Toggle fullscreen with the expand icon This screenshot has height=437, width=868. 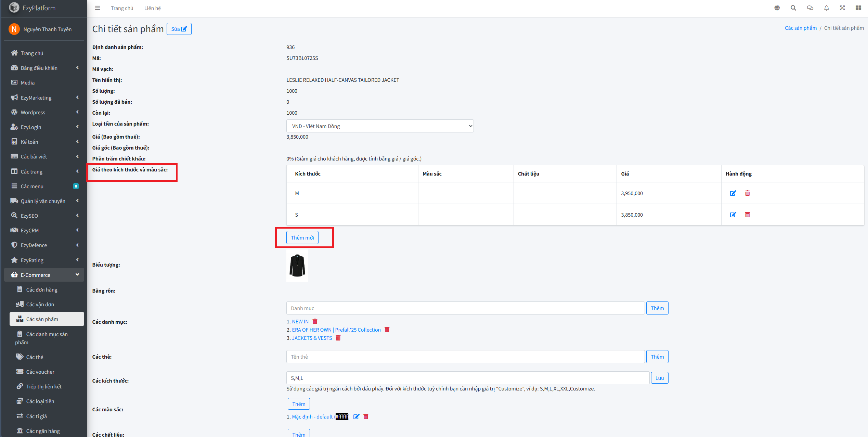[842, 8]
